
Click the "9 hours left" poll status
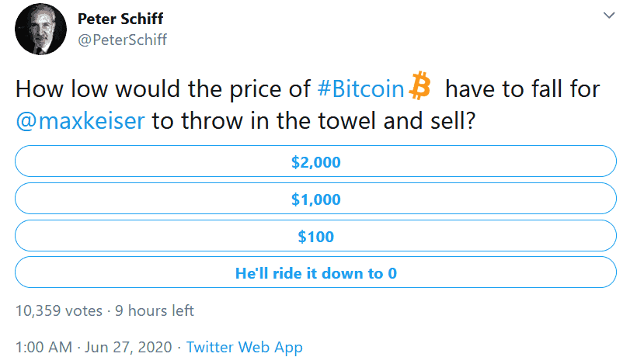coord(155,310)
